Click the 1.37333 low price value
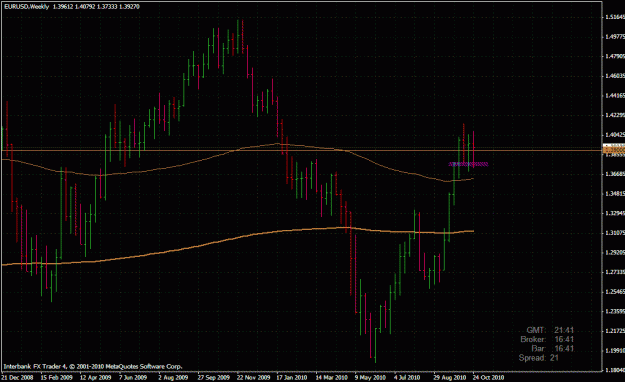The image size is (625, 382). pos(107,7)
